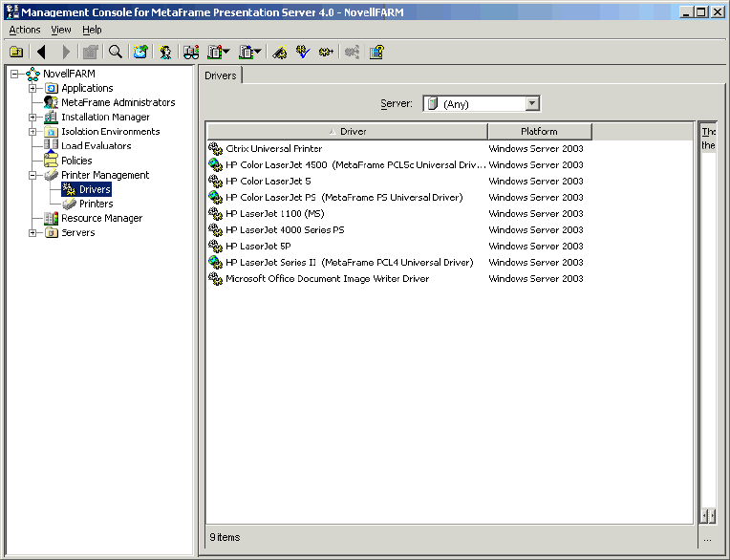Screen dimensions: 730x560
Task: Collapse the NovellFARM root node
Action: (15, 74)
